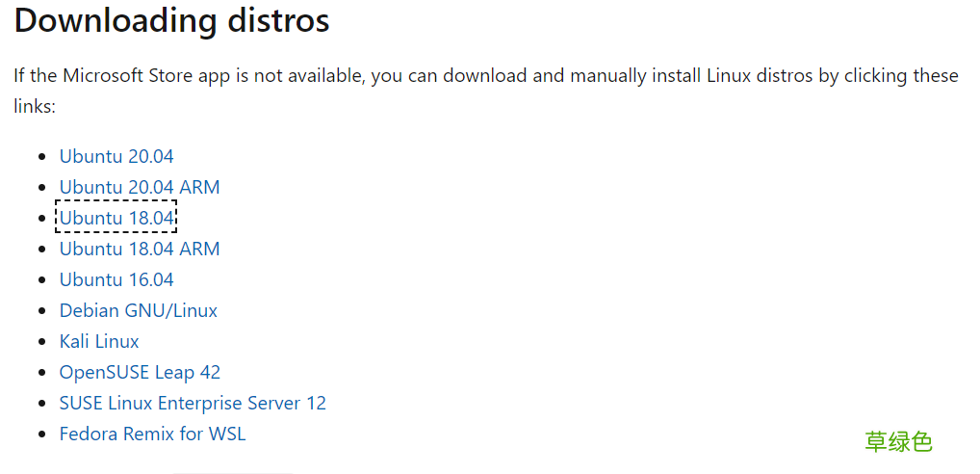Click the bullet beside Ubuntu 16.04

42,280
